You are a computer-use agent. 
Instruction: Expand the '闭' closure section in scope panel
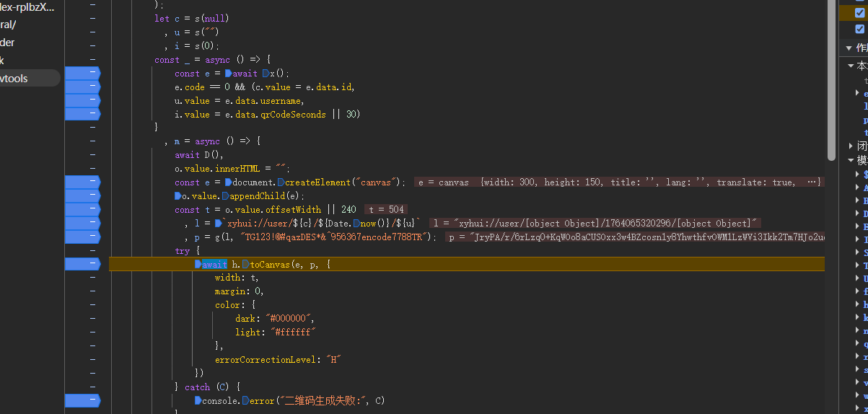(x=851, y=146)
